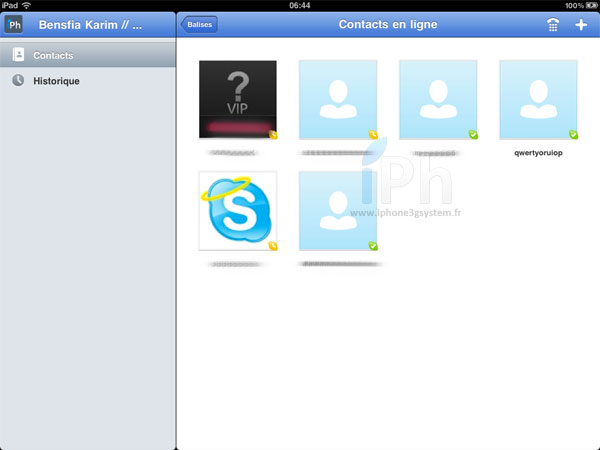Switch to Historique in the sidebar

56,81
